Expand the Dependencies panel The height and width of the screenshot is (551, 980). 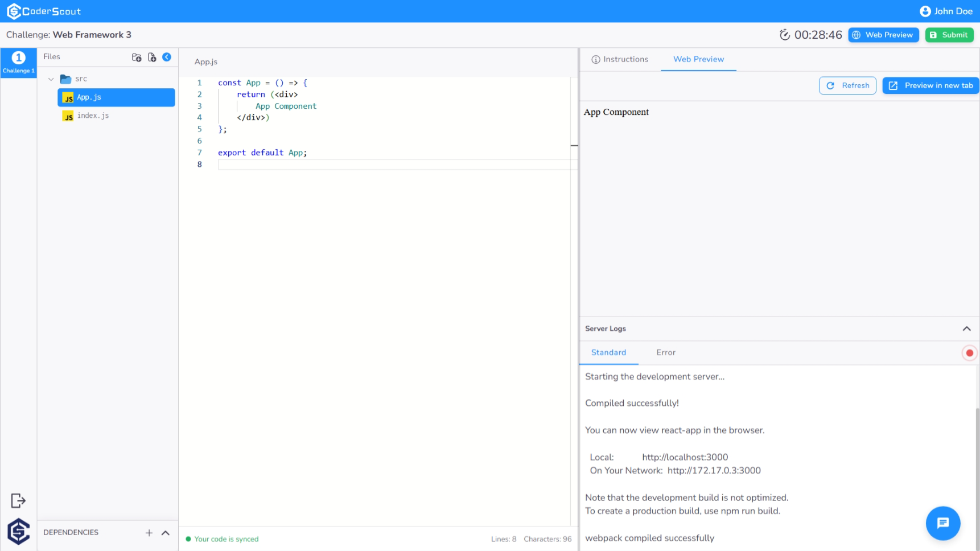coord(165,533)
